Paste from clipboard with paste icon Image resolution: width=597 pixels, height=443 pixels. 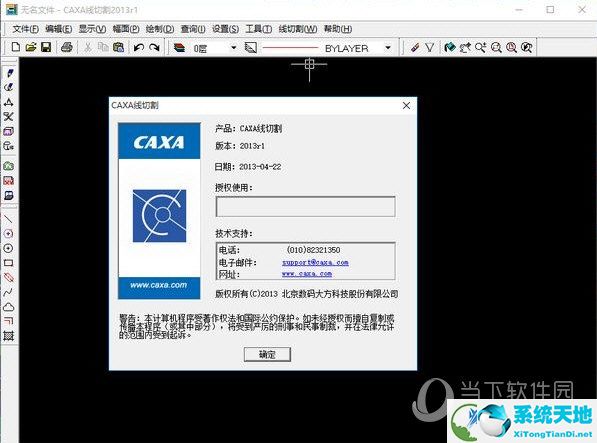[118, 47]
